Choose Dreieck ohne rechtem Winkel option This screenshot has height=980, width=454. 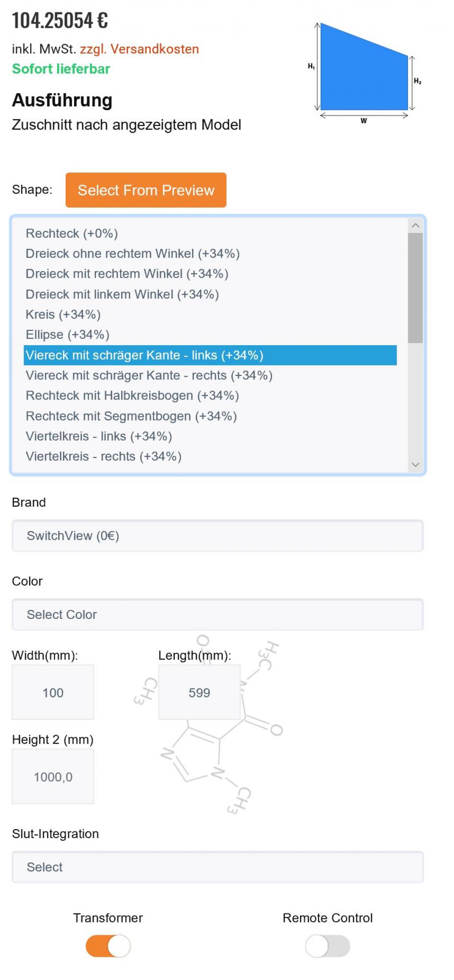pyautogui.click(x=133, y=253)
